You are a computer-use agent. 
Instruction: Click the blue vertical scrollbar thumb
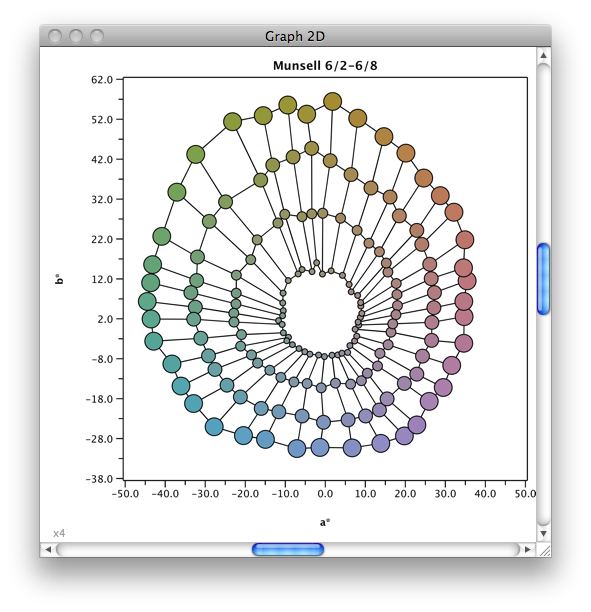point(543,279)
